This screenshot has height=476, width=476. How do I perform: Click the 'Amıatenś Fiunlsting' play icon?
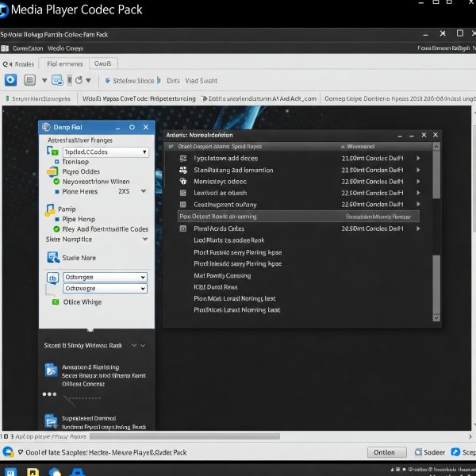pos(51,370)
